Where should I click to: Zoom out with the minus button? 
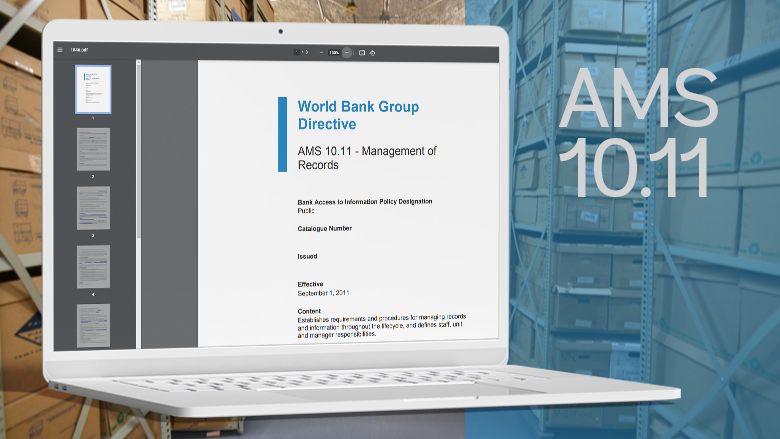tap(321, 52)
